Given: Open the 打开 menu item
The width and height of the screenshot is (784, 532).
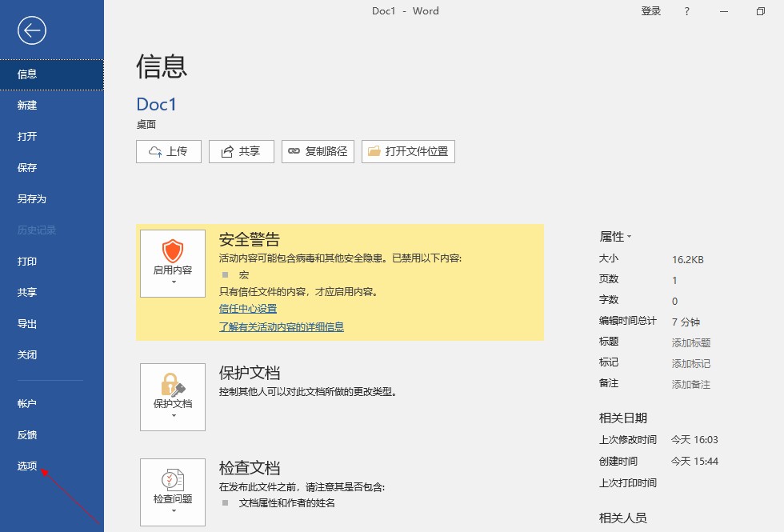Looking at the screenshot, I should (x=52, y=137).
